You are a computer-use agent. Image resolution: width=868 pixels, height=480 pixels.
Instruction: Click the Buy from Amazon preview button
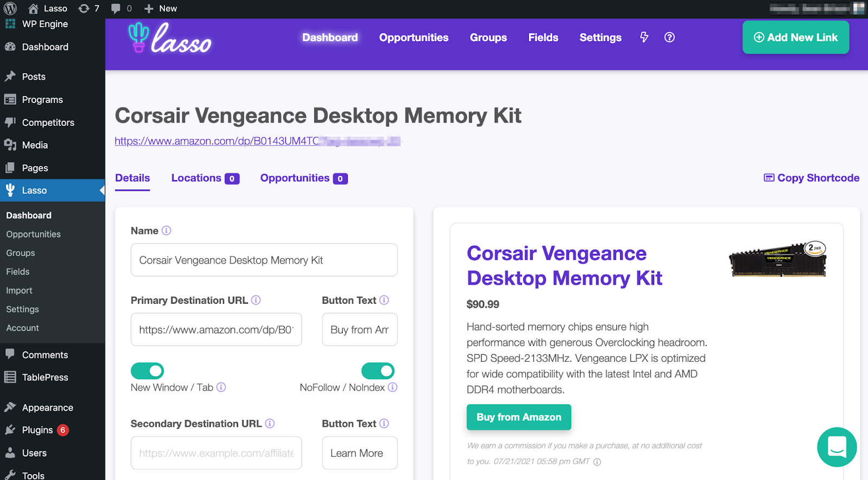click(519, 417)
